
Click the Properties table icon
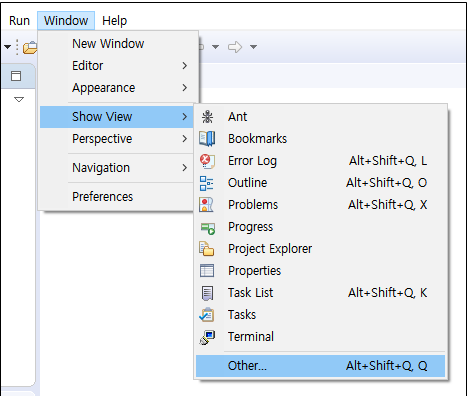click(207, 271)
